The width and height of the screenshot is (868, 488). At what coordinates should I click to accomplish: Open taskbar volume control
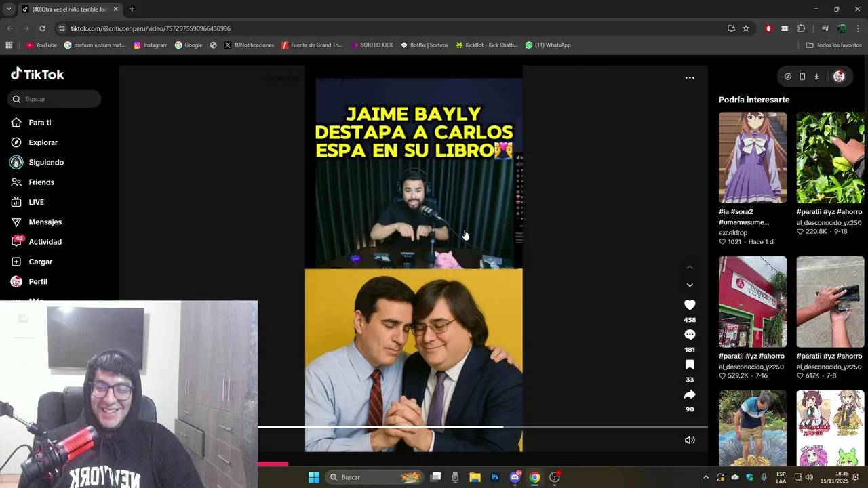point(808,477)
